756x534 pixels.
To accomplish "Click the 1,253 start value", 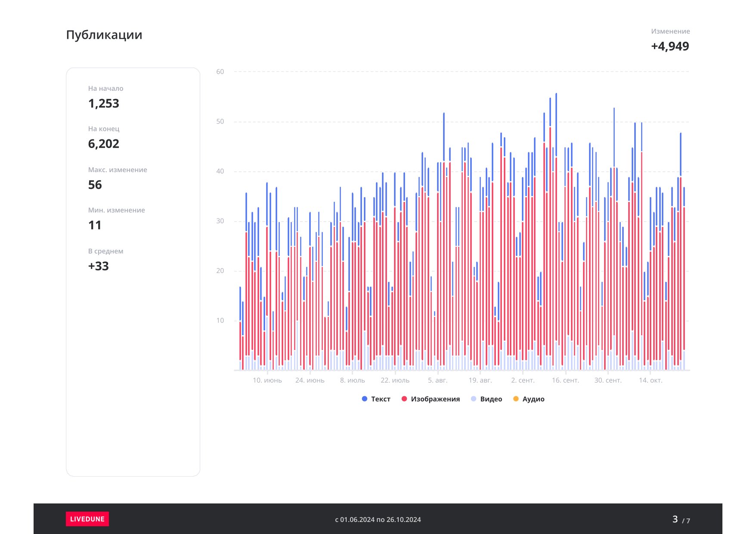I will (x=104, y=103).
